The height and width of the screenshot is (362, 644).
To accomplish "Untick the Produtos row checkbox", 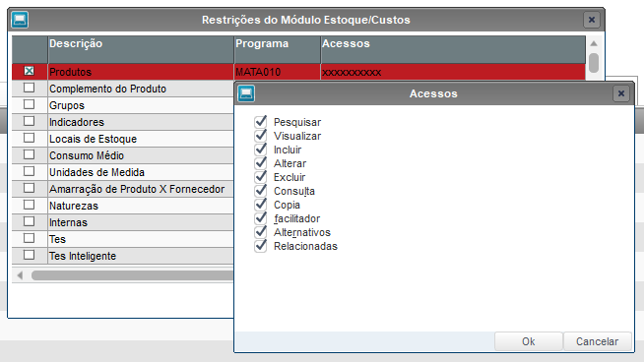I will 29,71.
